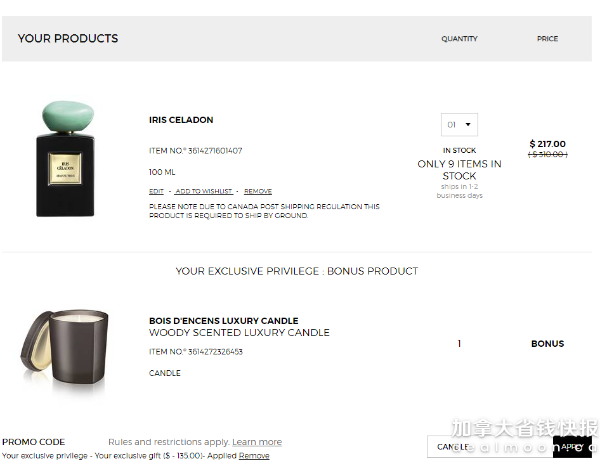The image size is (600, 466).
Task: Click the $217.00 sale price
Action: (x=548, y=144)
